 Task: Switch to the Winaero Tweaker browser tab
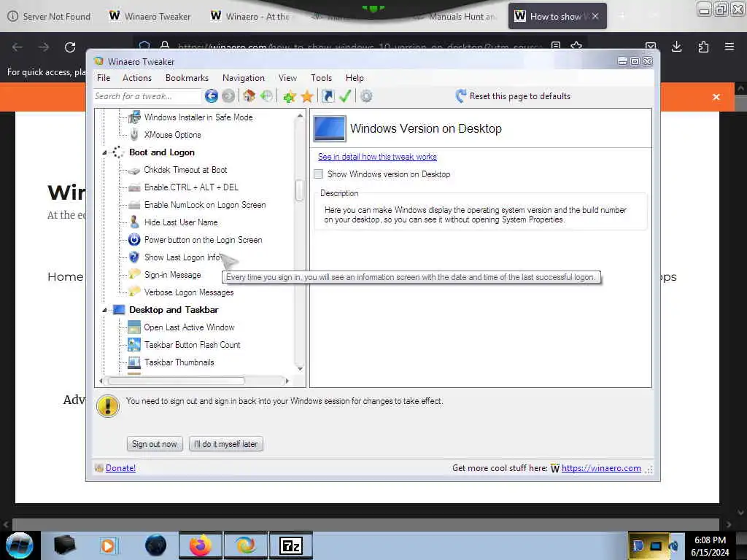click(x=150, y=17)
